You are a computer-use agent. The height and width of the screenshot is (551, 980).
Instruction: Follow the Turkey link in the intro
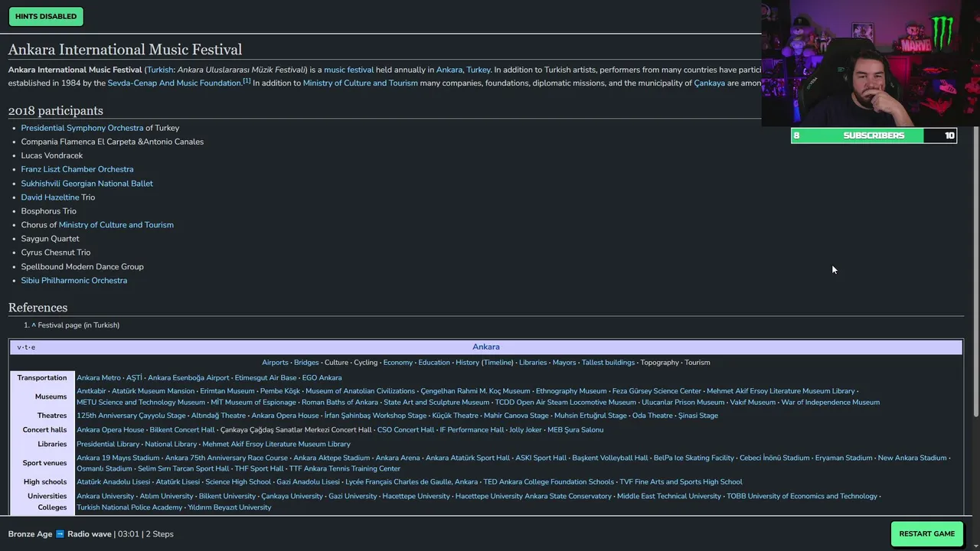pos(479,70)
